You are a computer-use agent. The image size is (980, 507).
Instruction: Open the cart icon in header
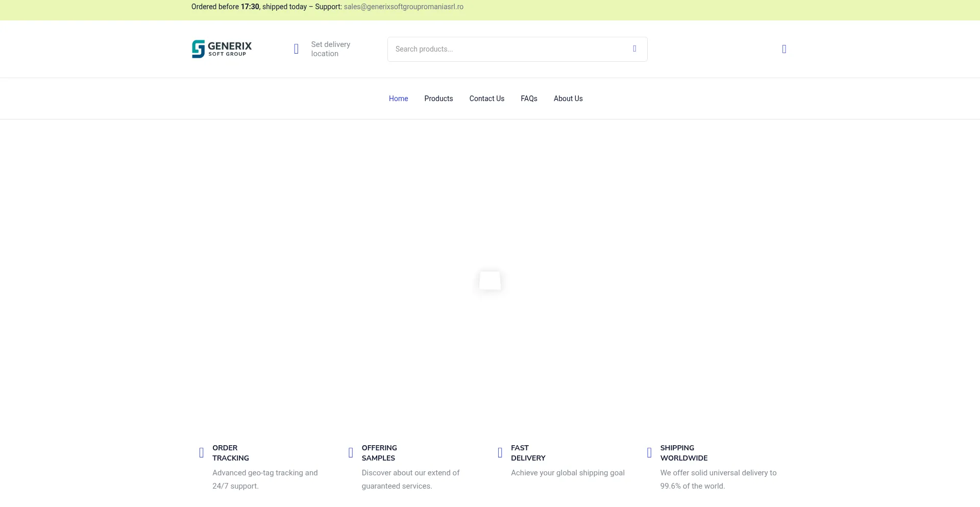pos(784,49)
